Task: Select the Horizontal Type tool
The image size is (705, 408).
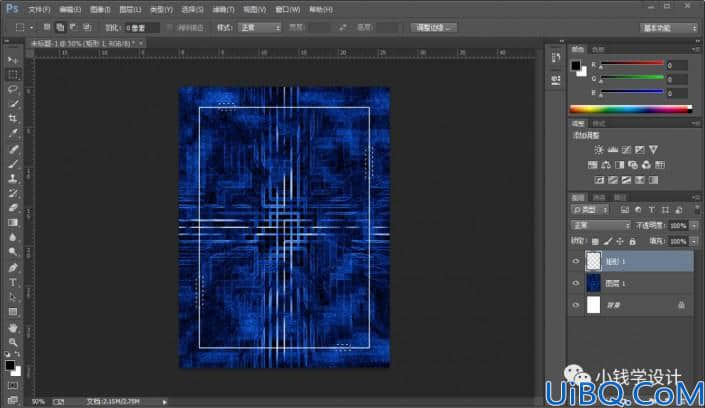Action: (x=13, y=282)
